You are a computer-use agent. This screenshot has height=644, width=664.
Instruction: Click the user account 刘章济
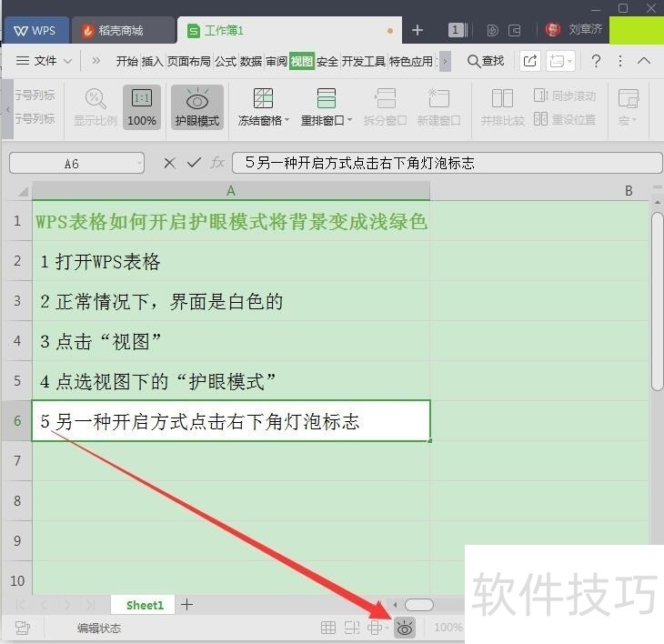574,29
